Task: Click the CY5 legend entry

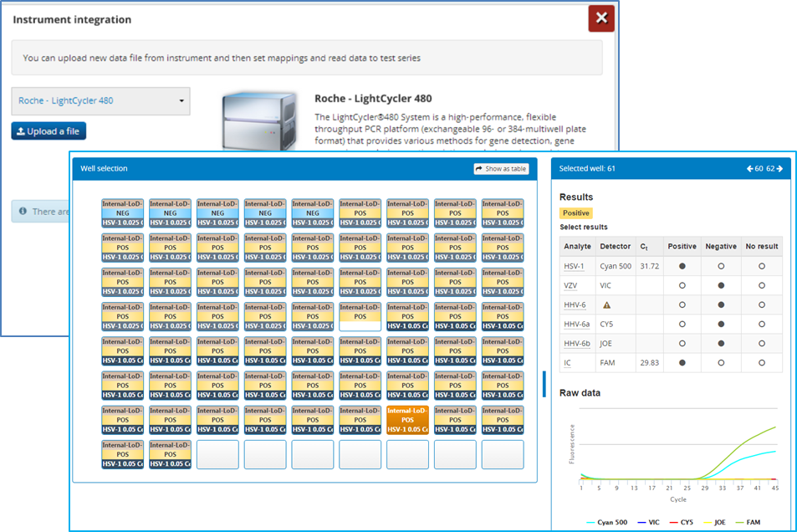Action: [x=682, y=522]
